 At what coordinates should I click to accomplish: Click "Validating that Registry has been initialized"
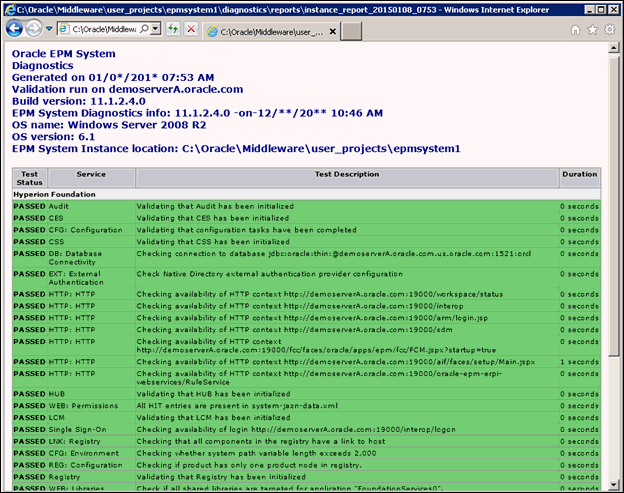tap(221, 477)
